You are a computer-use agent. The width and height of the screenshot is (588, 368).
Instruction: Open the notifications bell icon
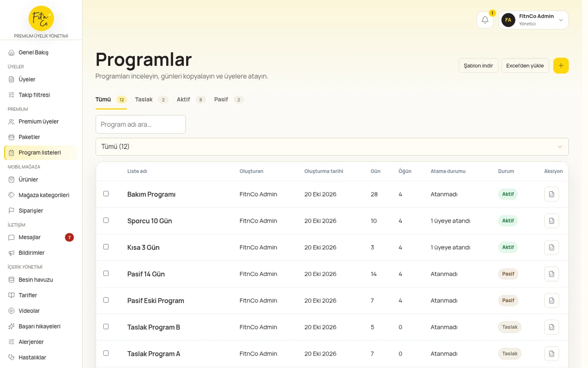485,20
